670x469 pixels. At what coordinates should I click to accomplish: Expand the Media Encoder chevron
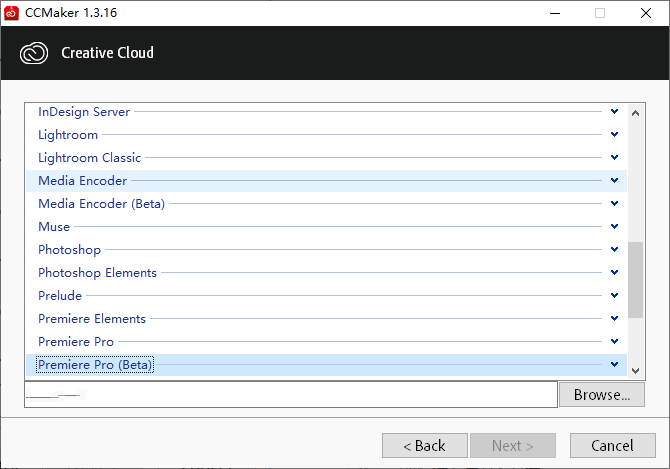[x=614, y=181]
